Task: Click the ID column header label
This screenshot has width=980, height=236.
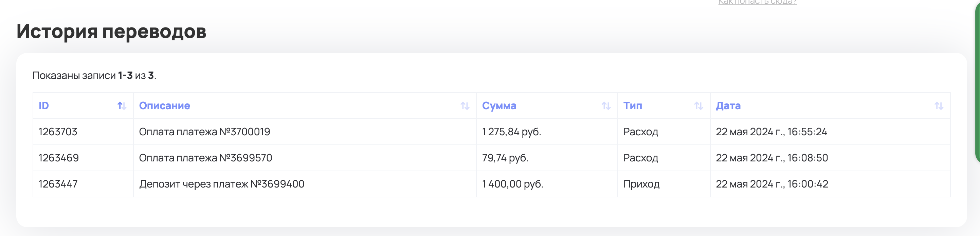Action: [44, 106]
